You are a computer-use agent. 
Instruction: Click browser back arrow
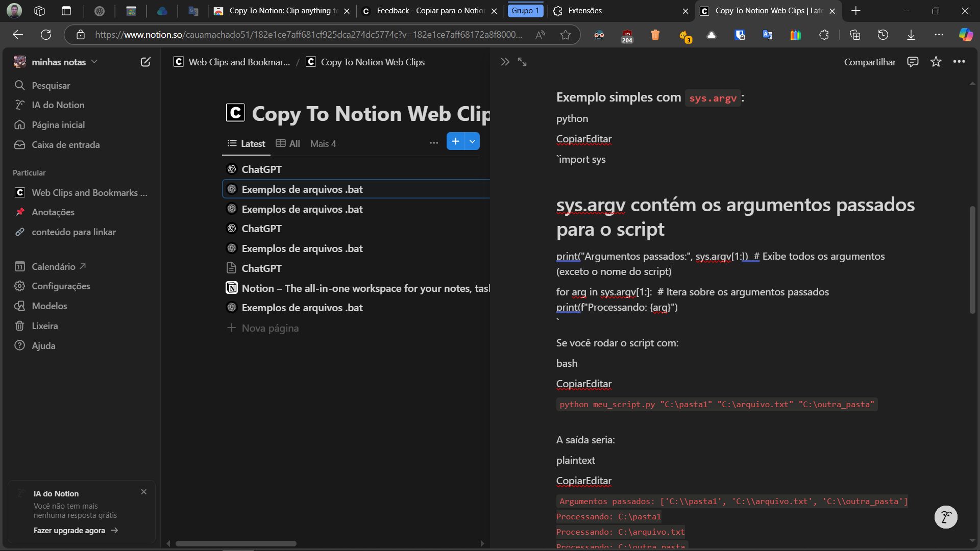click(18, 35)
